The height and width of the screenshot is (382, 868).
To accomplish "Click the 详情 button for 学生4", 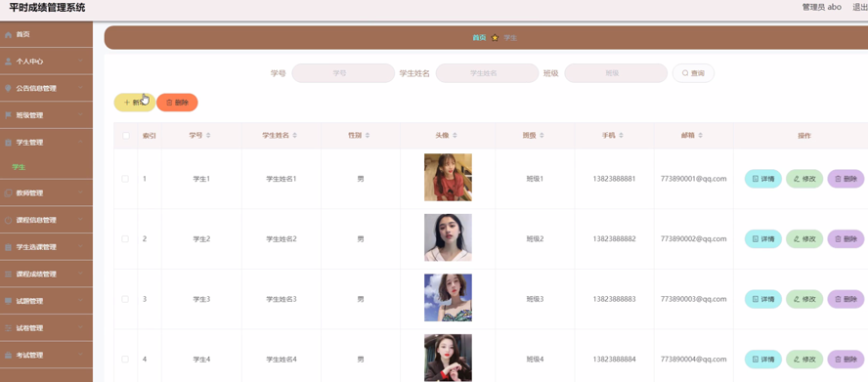I will click(763, 360).
